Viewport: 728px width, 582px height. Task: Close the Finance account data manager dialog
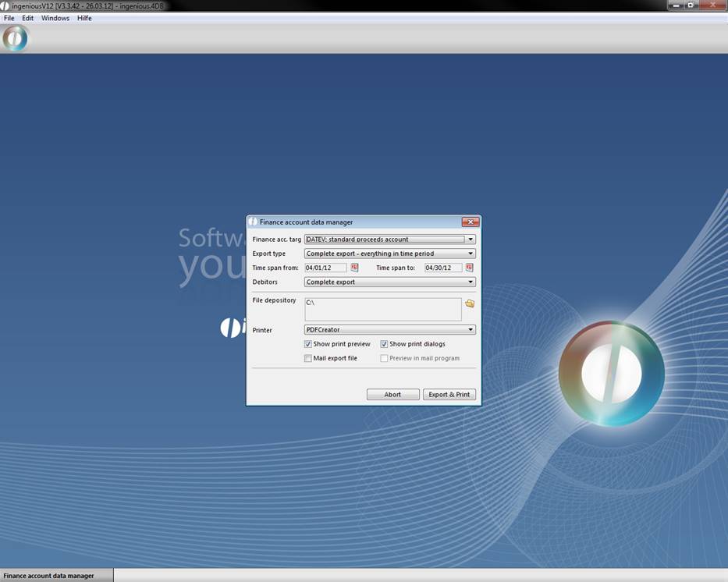coord(470,222)
